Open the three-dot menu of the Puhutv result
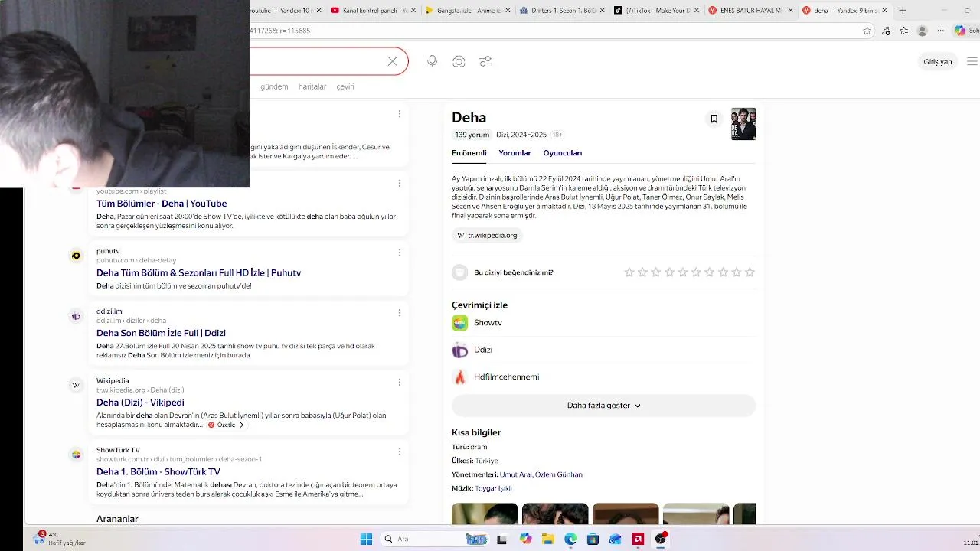The image size is (980, 551). 400,253
